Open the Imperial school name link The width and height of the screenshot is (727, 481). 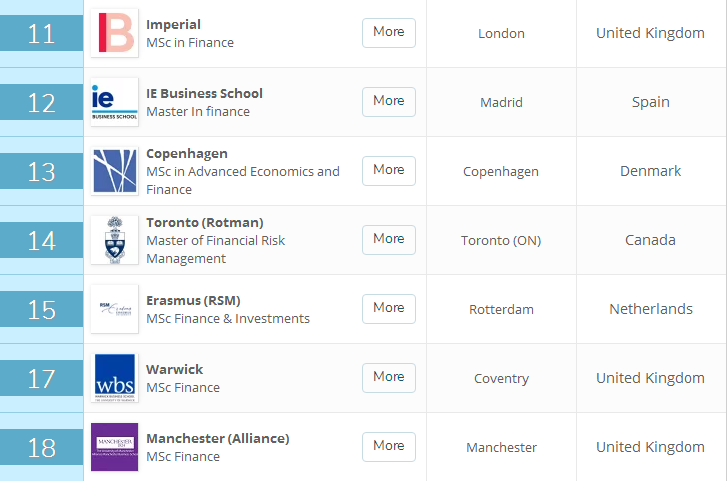pos(173,24)
